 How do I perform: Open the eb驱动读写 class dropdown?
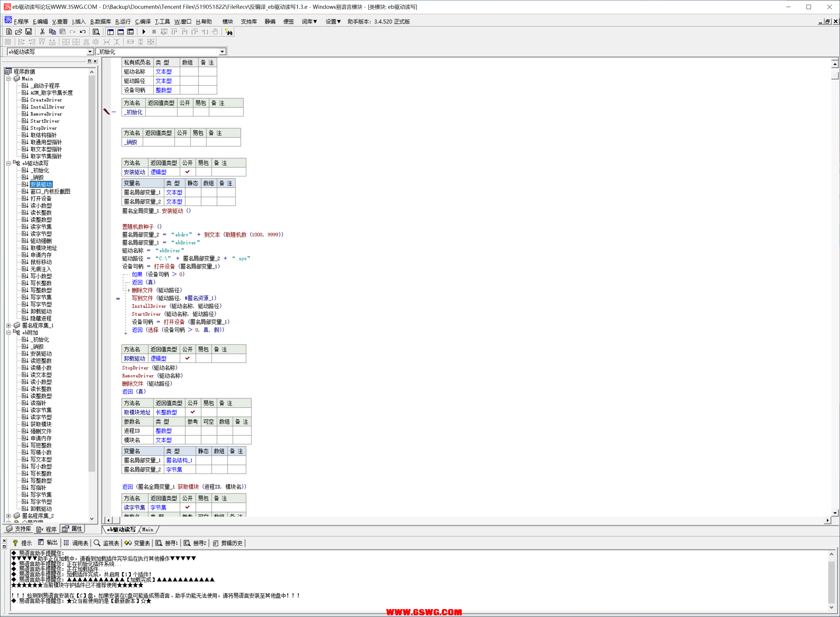pos(90,51)
